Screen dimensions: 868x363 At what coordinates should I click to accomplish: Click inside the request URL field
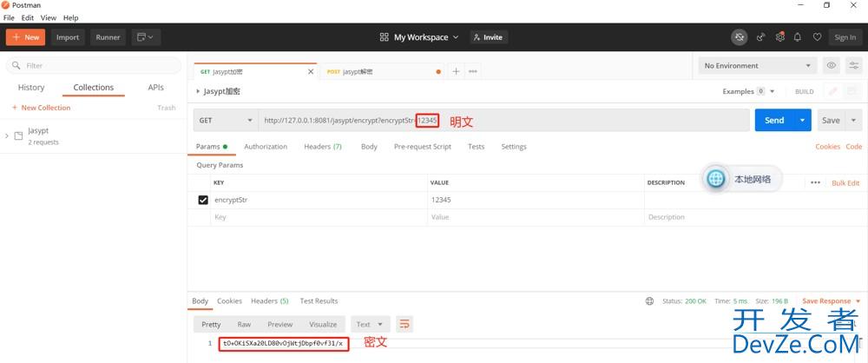point(503,120)
